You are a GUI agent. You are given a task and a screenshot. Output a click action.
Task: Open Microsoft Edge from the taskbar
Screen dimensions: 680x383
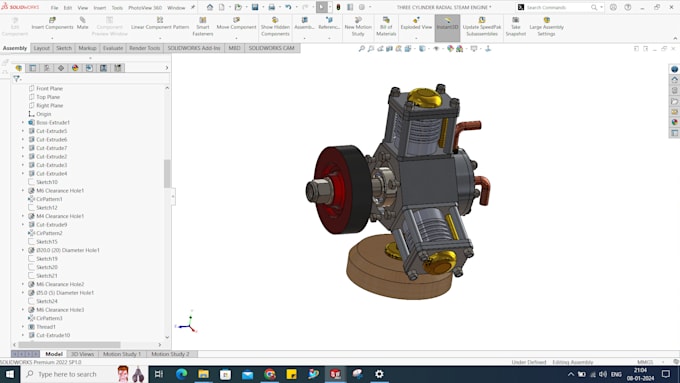(181, 374)
